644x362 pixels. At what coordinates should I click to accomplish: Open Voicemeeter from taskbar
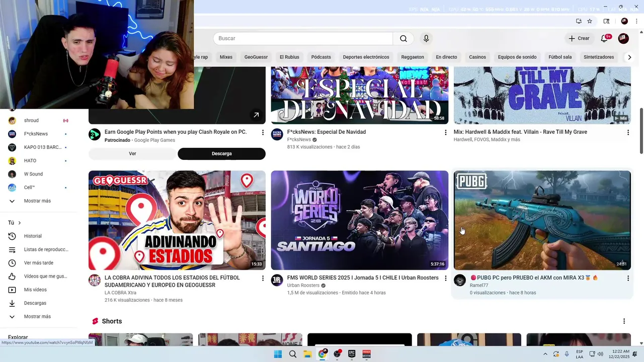(x=366, y=354)
